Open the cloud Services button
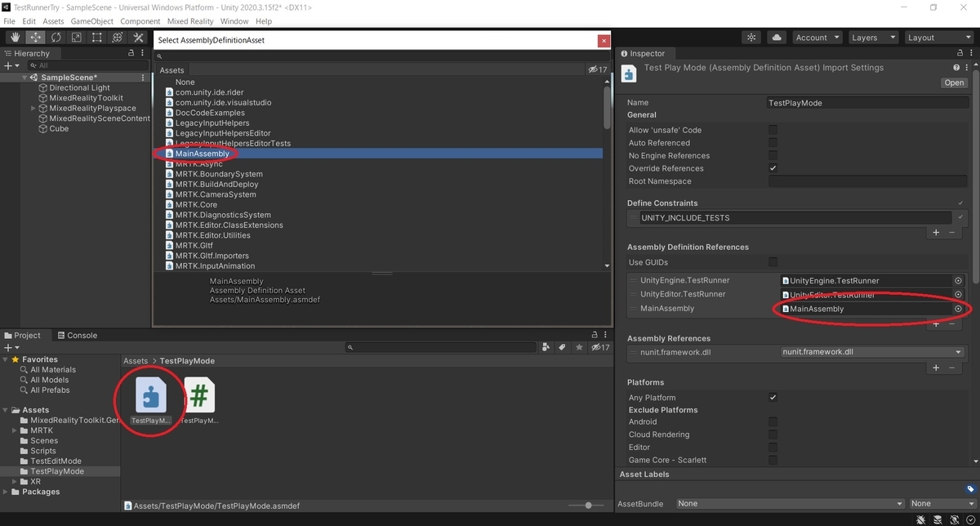Screen dimensions: 980x526 coord(776,38)
